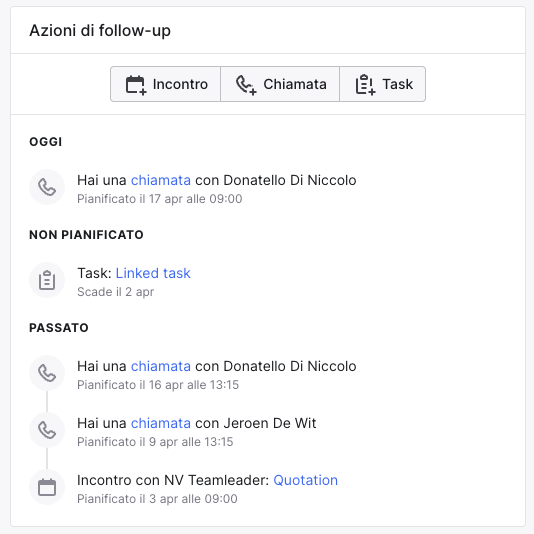
Task: Click the phone-plus icon on Chiamata button
Action: 246,84
